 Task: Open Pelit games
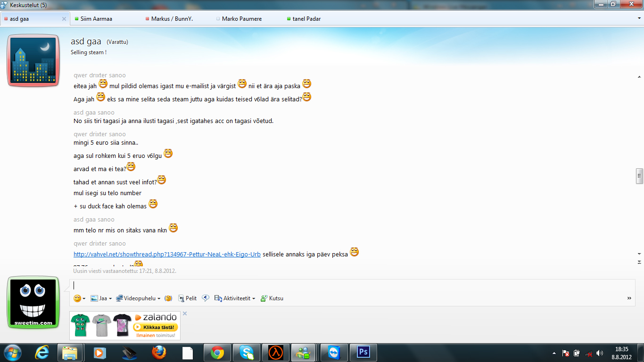click(187, 298)
